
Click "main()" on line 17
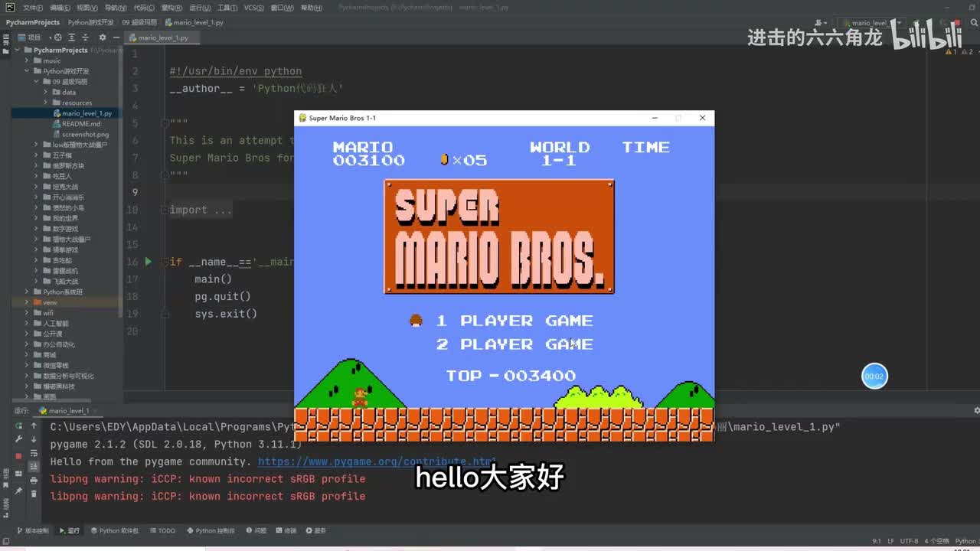pyautogui.click(x=213, y=279)
